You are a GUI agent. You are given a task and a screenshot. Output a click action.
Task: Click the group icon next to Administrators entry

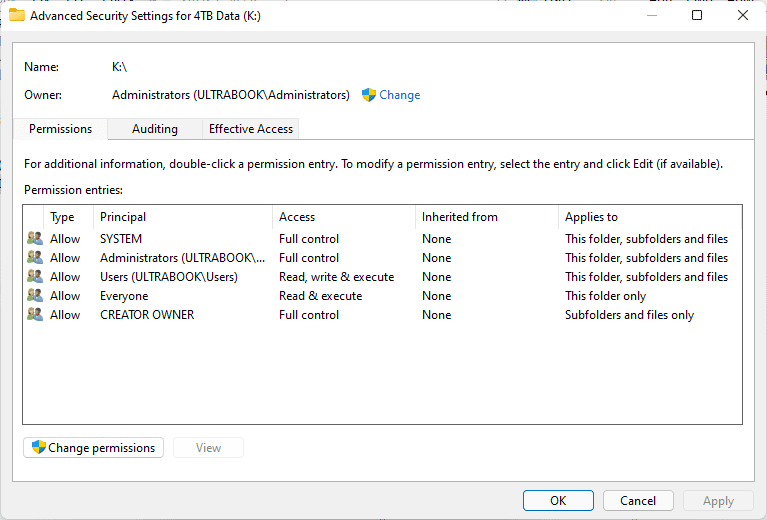35,258
